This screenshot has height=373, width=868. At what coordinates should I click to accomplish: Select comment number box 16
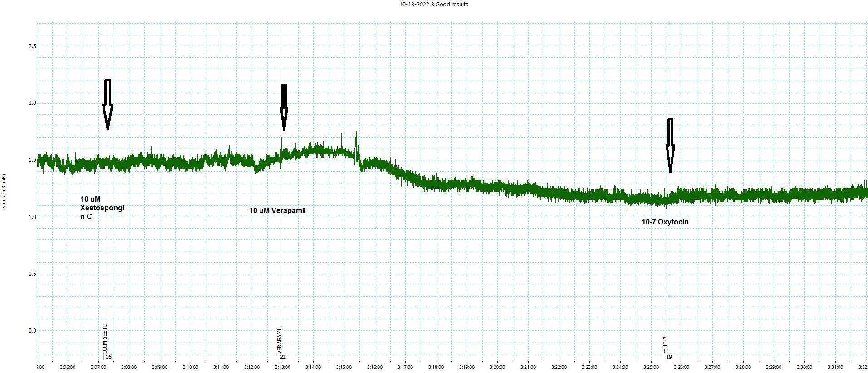click(x=108, y=357)
